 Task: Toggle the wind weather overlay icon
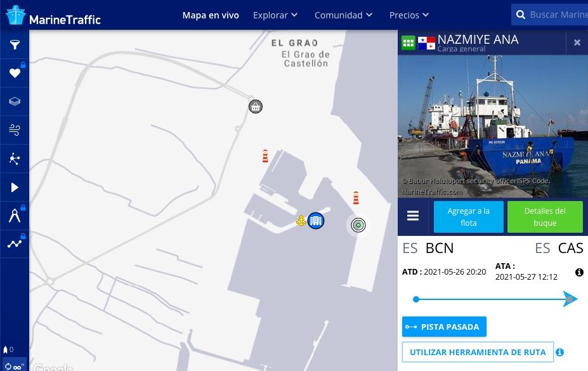pos(15,130)
